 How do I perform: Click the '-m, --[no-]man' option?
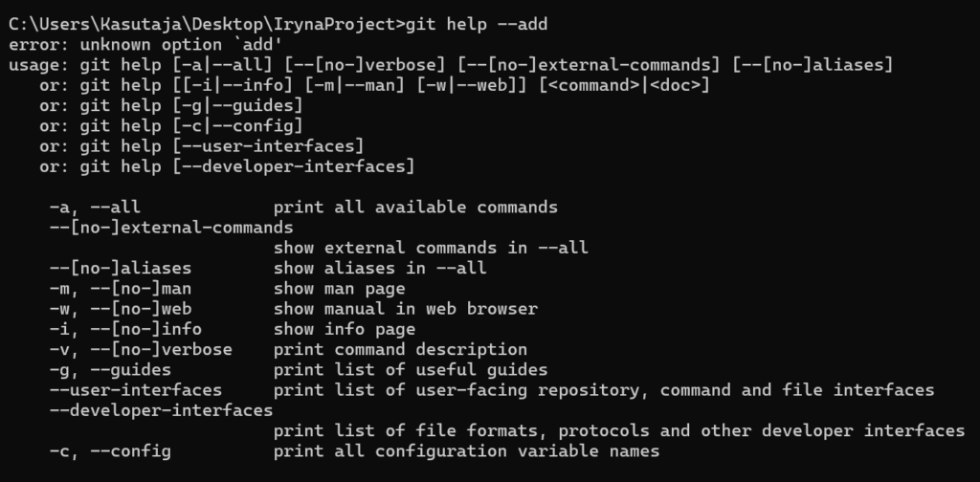pos(120,289)
